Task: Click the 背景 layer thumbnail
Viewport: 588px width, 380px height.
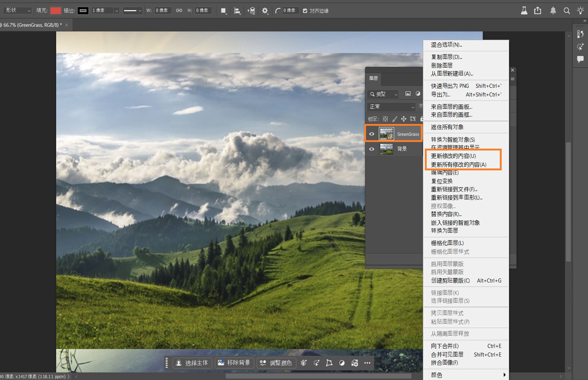Action: (x=386, y=149)
